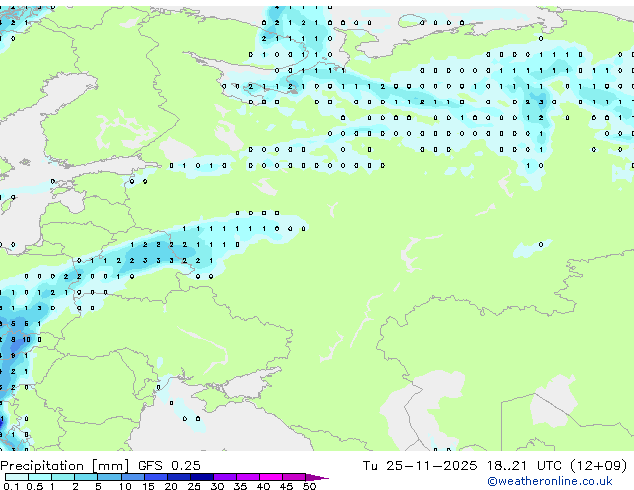
Task: Open the weatheronline.co.uk copyright link
Action: pos(550,481)
